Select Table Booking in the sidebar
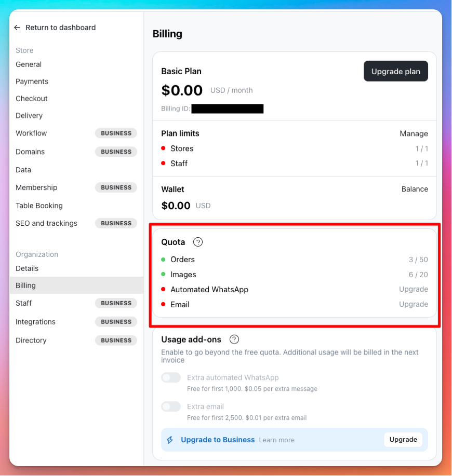 (x=39, y=206)
